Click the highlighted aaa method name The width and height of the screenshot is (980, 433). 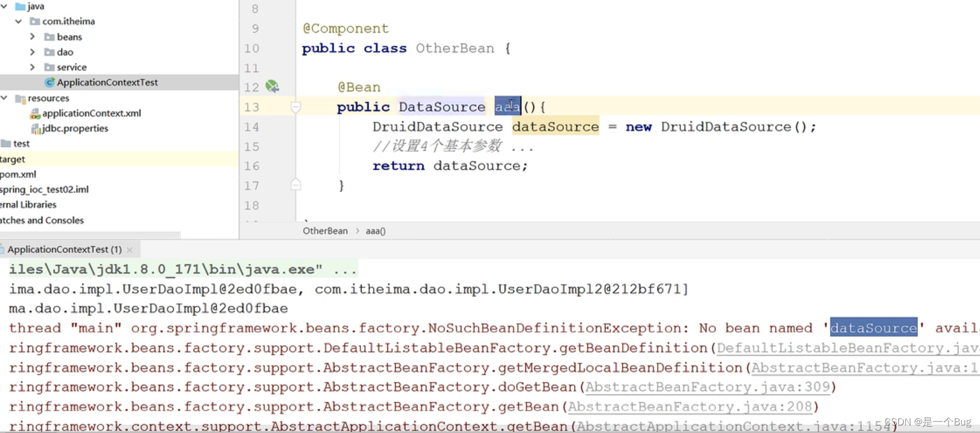tap(507, 107)
